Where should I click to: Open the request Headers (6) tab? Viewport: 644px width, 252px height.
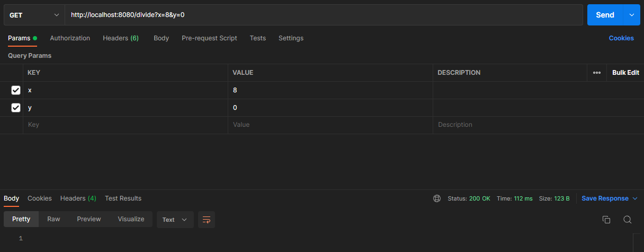tap(121, 38)
